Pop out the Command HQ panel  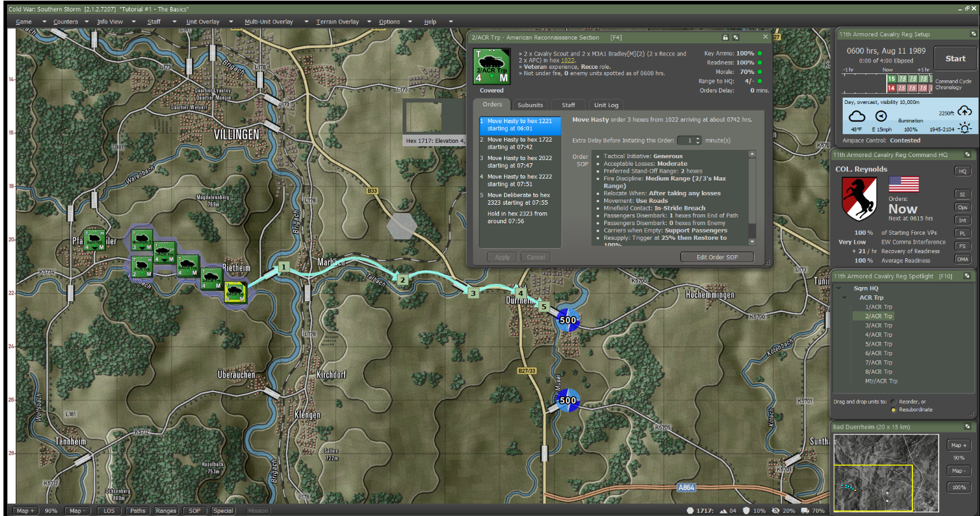967,154
